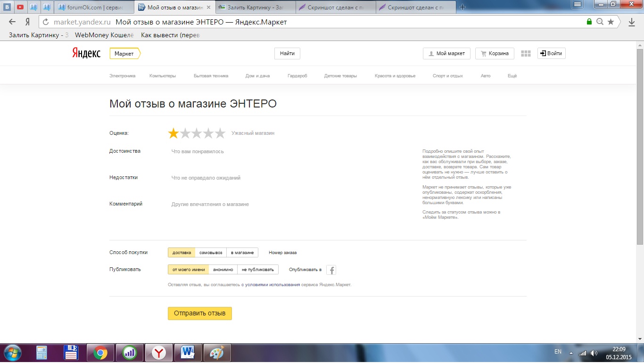Open the Yandex services grid icon
The image size is (644, 363).
click(x=526, y=54)
